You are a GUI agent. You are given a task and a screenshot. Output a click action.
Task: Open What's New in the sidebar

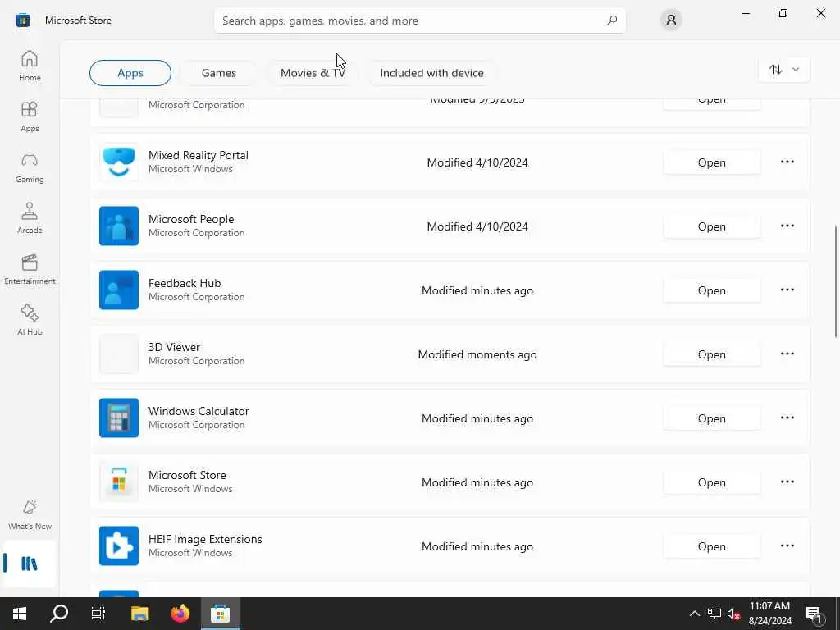(30, 515)
